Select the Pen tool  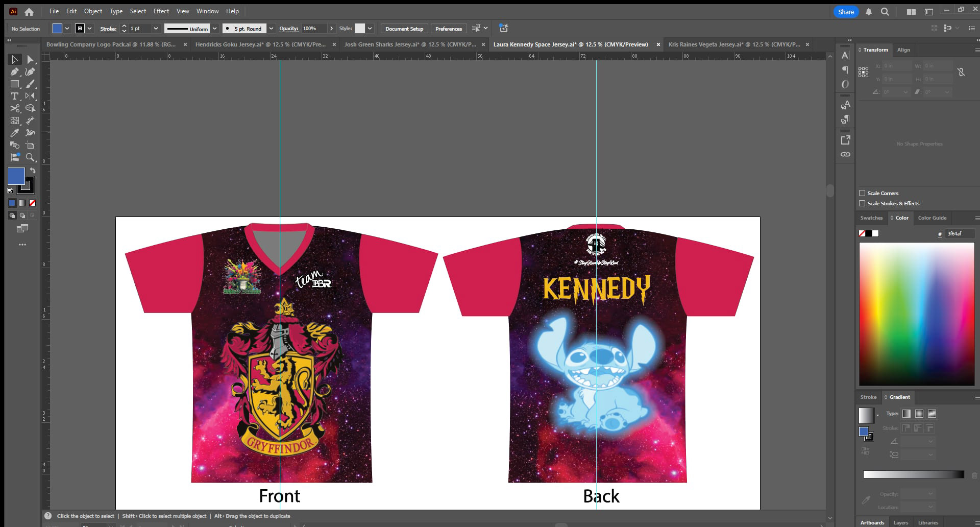(x=15, y=72)
